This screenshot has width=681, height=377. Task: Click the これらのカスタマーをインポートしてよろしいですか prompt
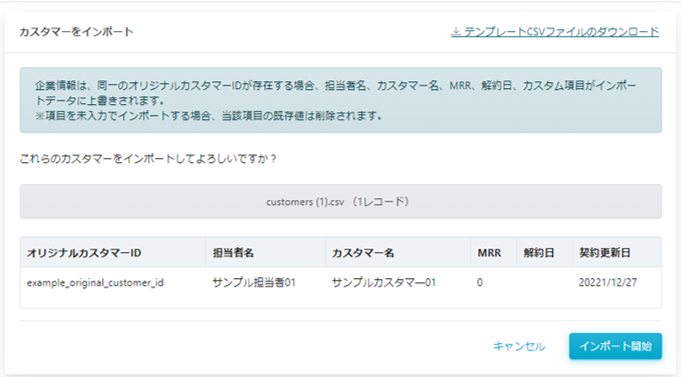pos(148,159)
